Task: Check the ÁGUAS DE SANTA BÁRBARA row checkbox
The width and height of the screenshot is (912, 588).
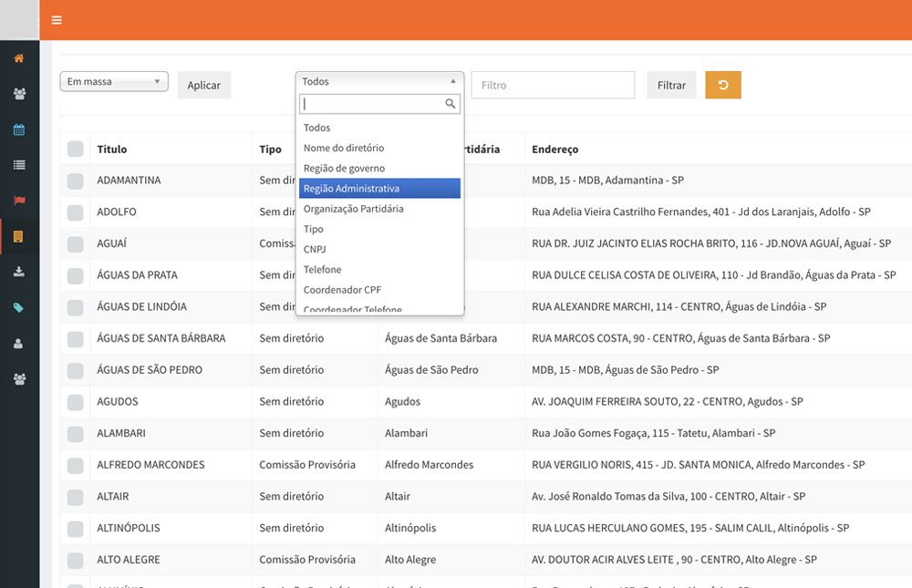Action: pos(75,339)
